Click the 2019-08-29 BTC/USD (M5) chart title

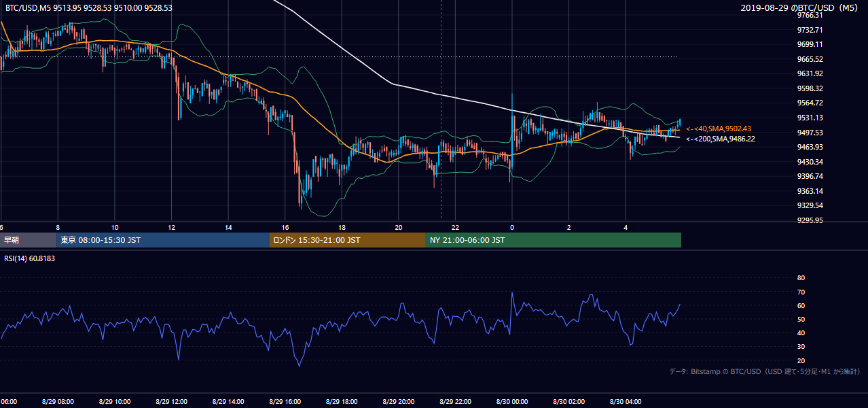coord(800,8)
